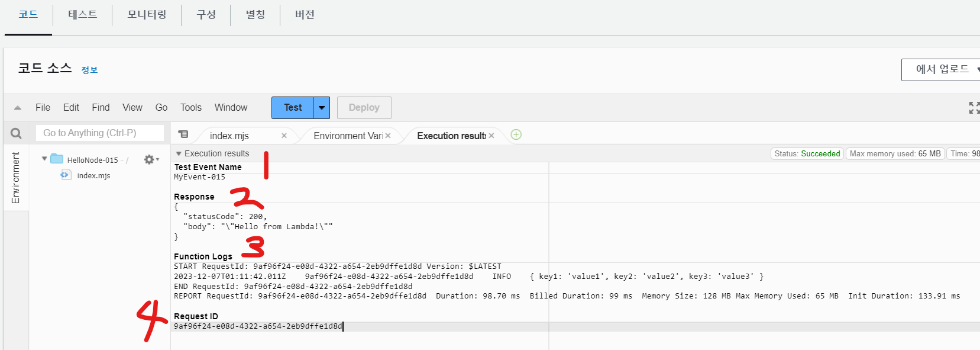Screen dimensions: 980x350
Task: Click the REPORT RequestId log line
Action: point(567,296)
